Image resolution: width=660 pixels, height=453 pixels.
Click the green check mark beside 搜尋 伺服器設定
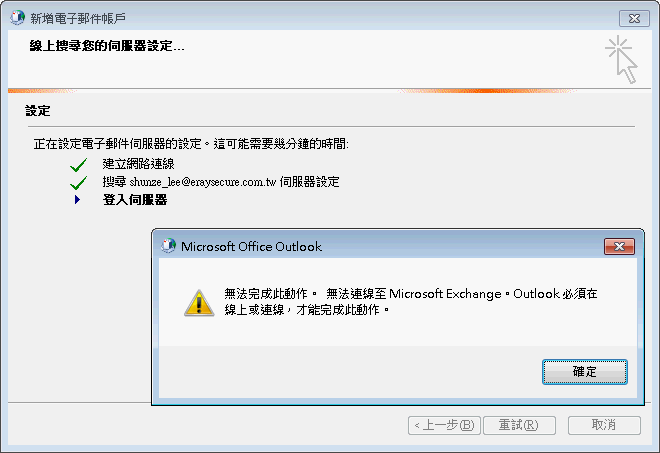pyautogui.click(x=79, y=183)
